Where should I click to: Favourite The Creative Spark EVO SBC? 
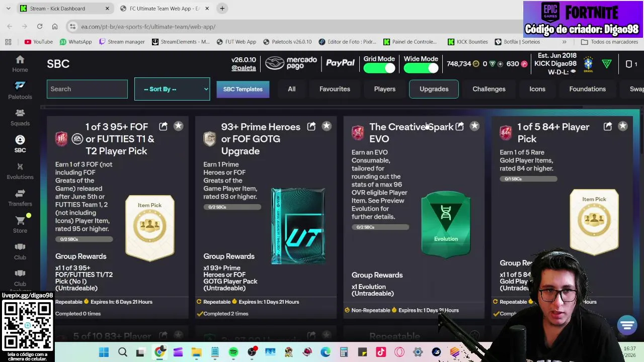(474, 126)
